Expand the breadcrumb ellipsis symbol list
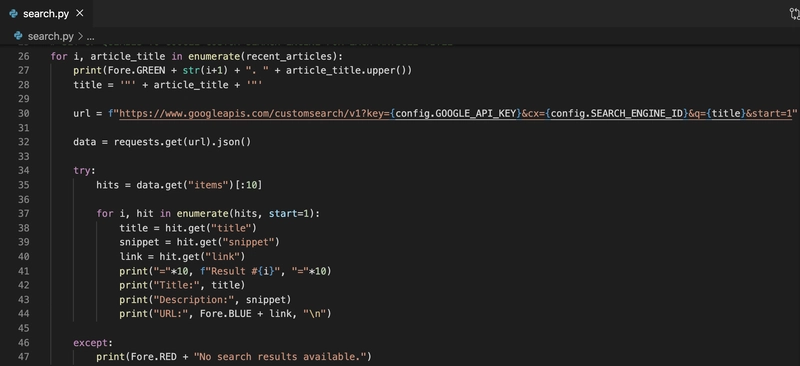The image size is (800, 366). pos(91,36)
